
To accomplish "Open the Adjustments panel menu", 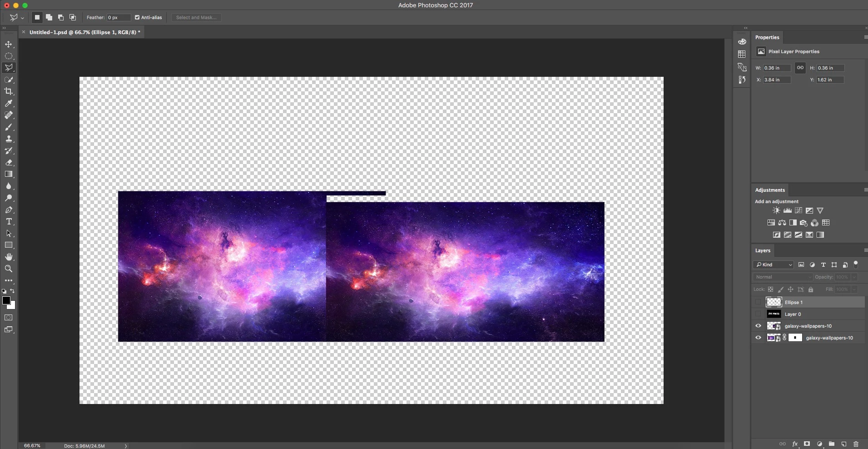I will [x=865, y=190].
